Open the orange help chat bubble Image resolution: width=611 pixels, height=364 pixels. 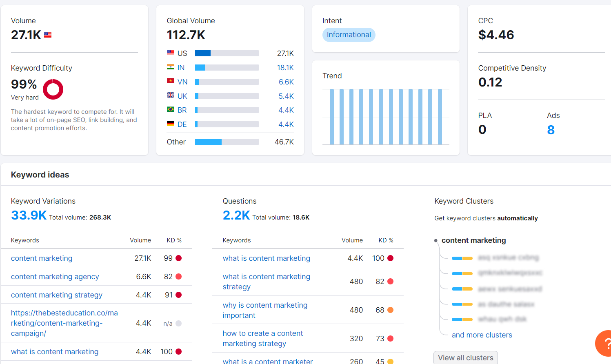604,344
